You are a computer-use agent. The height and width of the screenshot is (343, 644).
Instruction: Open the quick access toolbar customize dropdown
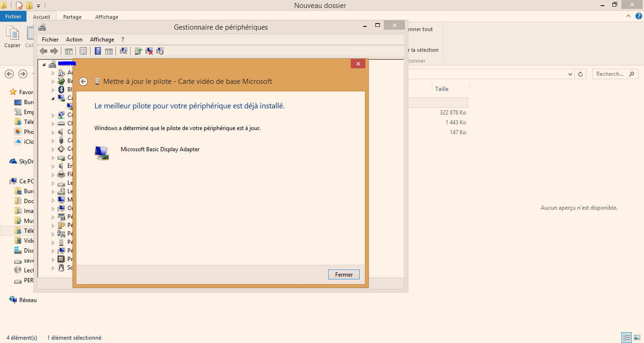(38, 6)
